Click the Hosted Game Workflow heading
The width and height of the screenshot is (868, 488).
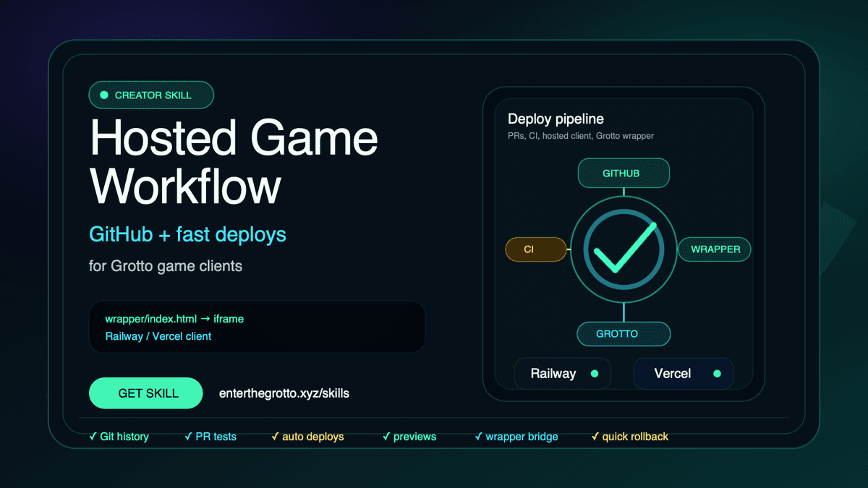coord(234,162)
